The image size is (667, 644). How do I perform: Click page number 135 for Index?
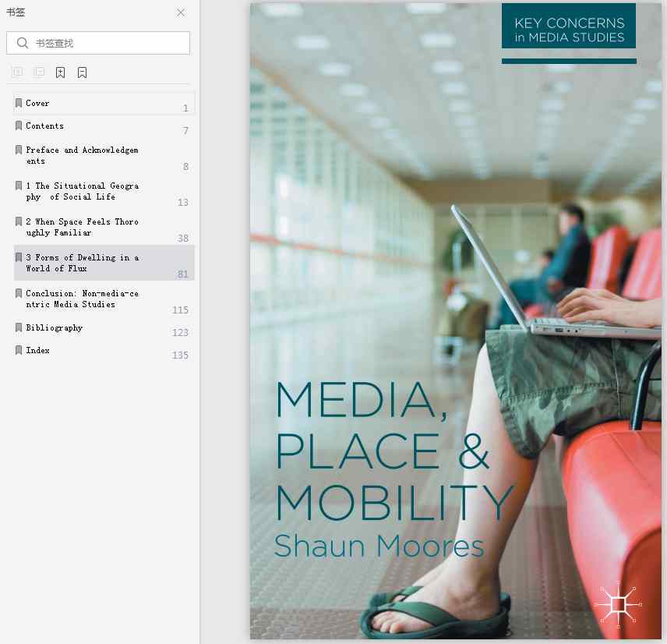coord(180,355)
